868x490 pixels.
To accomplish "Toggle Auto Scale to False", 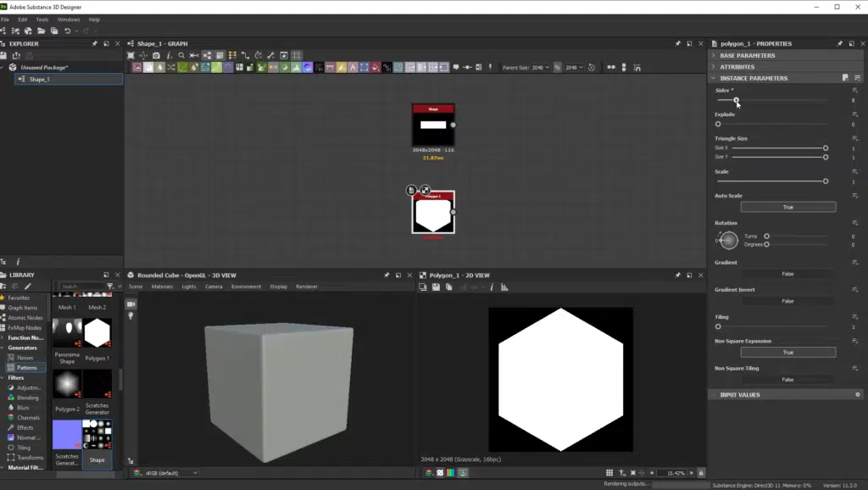I will (787, 206).
